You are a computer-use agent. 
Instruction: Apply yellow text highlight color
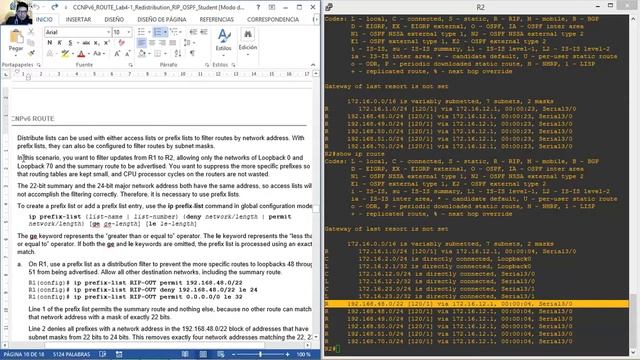click(64, 53)
